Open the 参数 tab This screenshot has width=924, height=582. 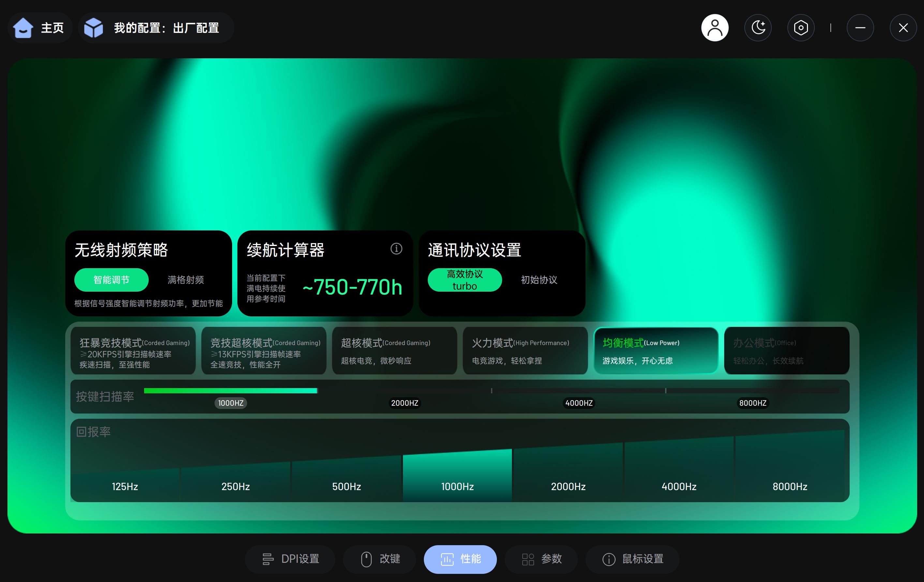(x=542, y=559)
